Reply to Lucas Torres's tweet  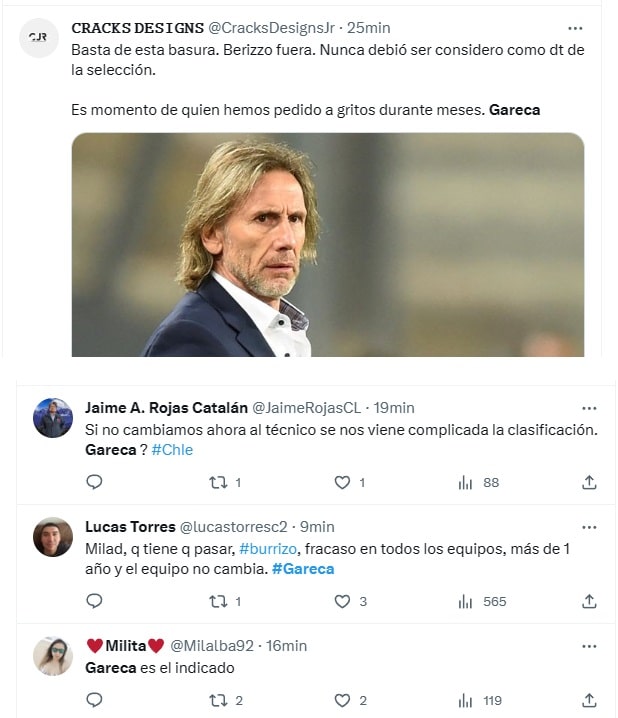coord(94,601)
